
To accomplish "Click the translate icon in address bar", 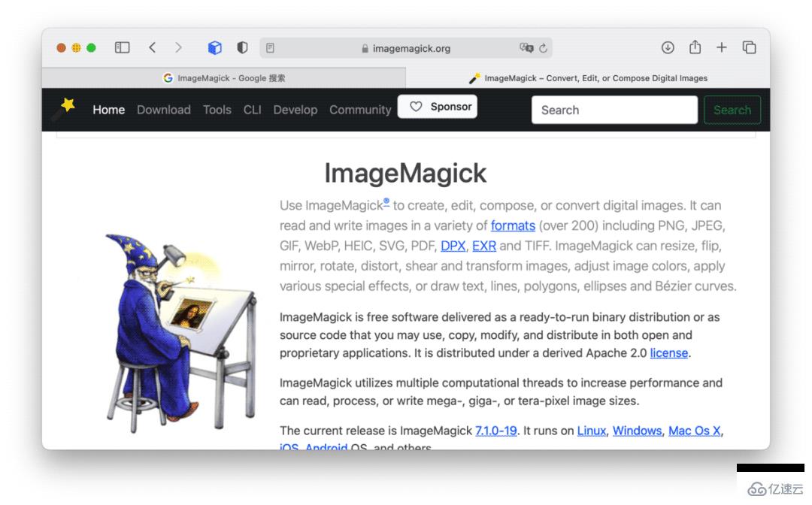I will (526, 47).
